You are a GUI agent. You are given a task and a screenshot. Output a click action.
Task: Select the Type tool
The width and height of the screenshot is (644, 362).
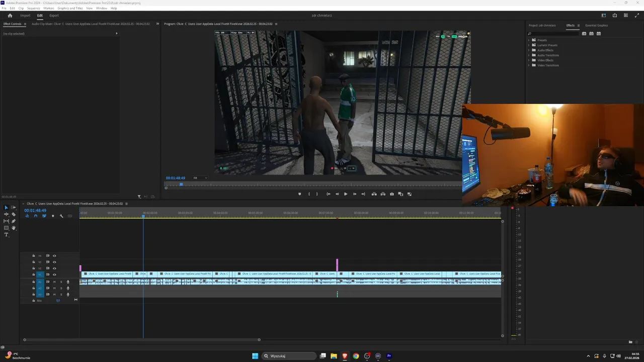point(7,235)
